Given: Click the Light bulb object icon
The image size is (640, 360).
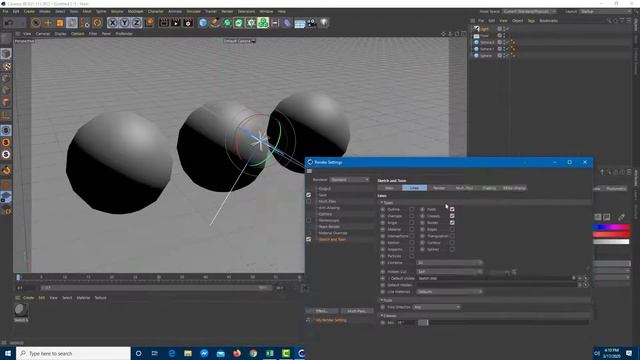Looking at the screenshot, I should click(x=324, y=23).
